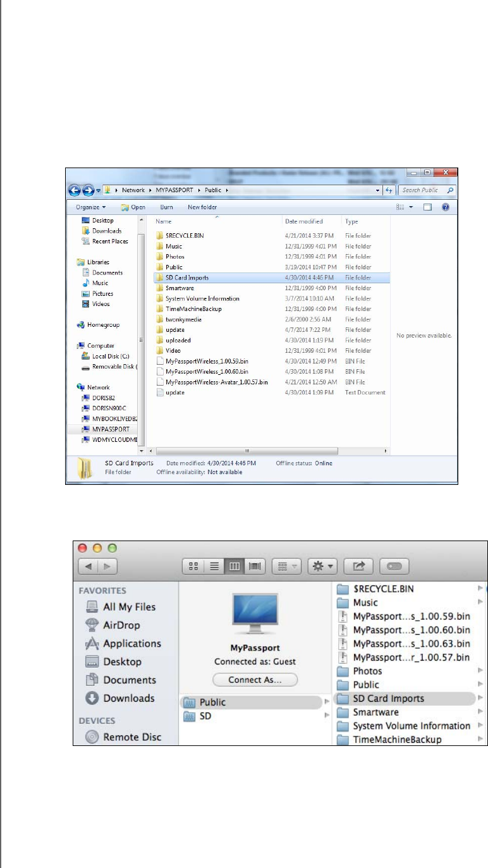Go back in Windows Explorer
This screenshot has width=488, height=868.
click(75, 190)
